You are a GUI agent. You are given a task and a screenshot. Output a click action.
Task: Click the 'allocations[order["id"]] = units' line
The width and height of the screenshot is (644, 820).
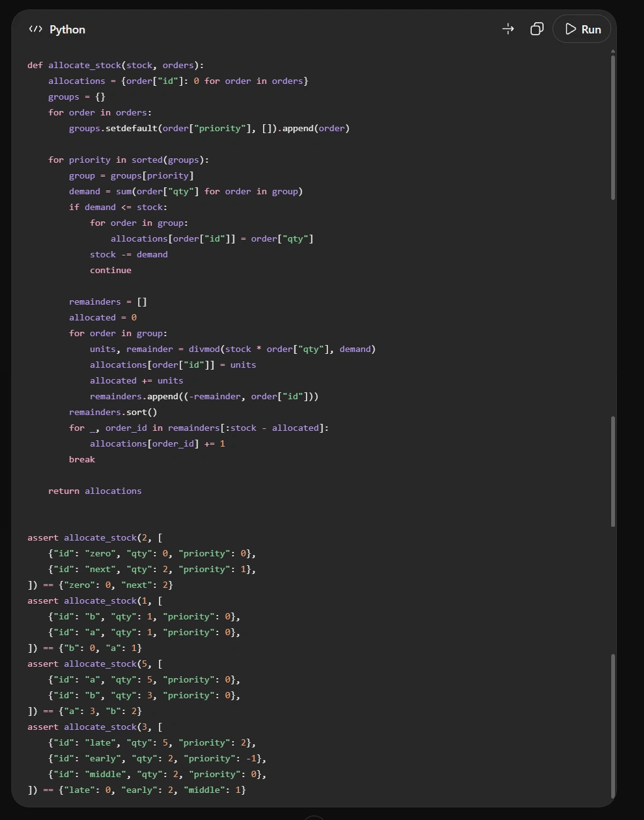[x=173, y=365]
